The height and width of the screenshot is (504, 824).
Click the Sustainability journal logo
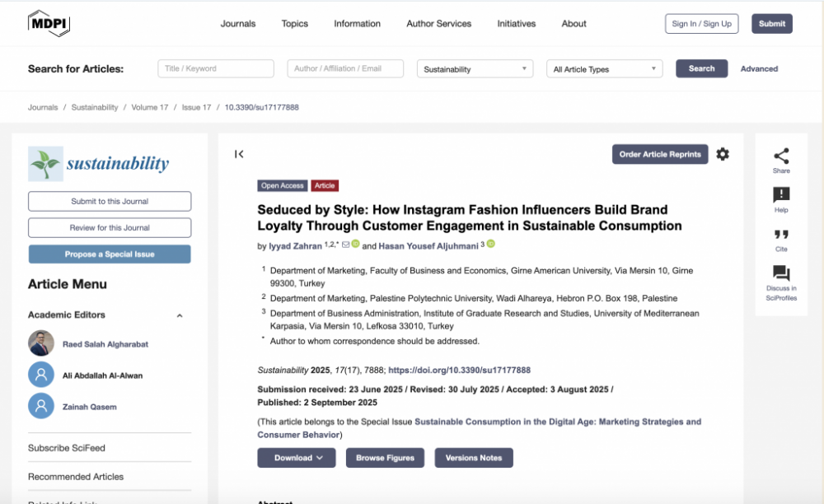99,164
